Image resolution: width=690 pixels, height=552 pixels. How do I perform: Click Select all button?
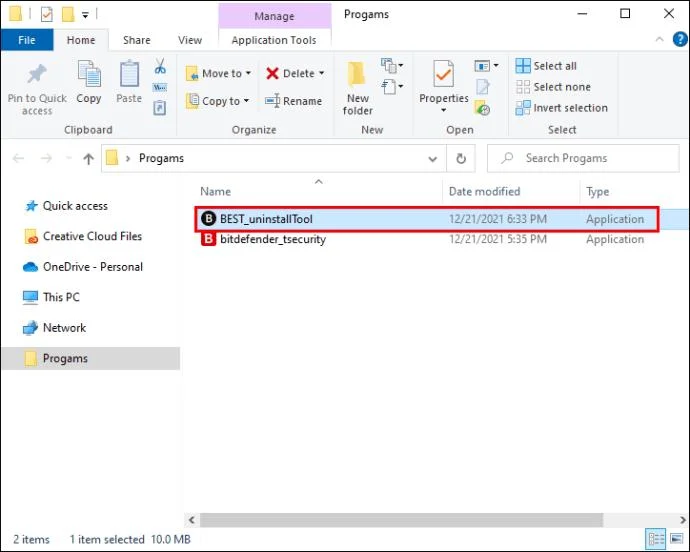pos(546,66)
